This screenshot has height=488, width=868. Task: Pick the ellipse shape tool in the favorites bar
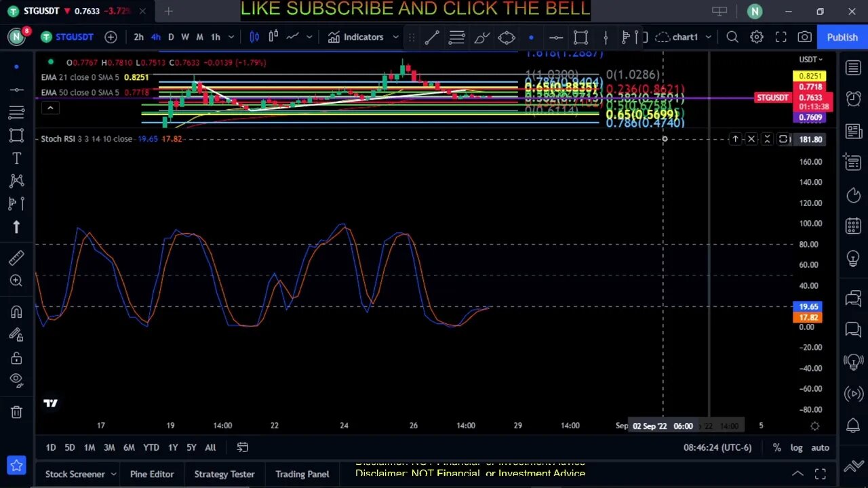[x=507, y=37]
